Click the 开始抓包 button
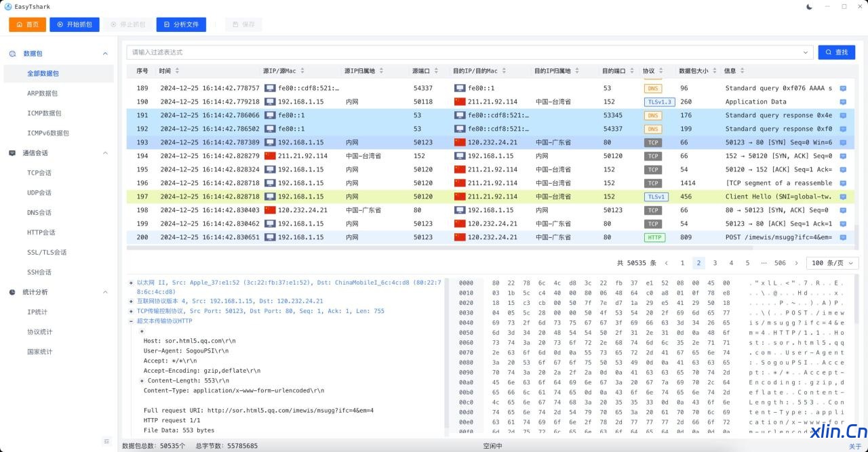The width and height of the screenshot is (868, 452). pos(75,24)
